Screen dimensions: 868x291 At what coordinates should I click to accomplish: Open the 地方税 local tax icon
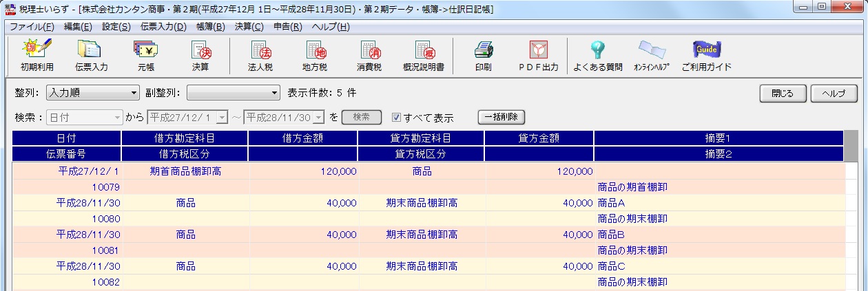click(315, 55)
